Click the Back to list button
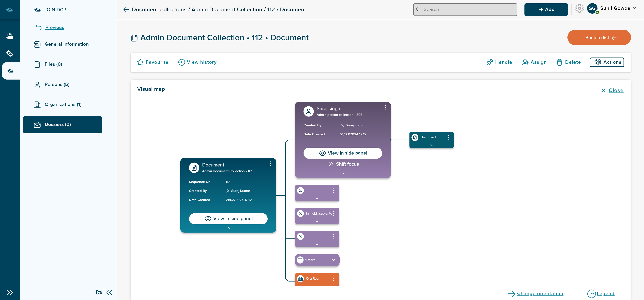Image resolution: width=644 pixels, height=300 pixels. coord(599,37)
